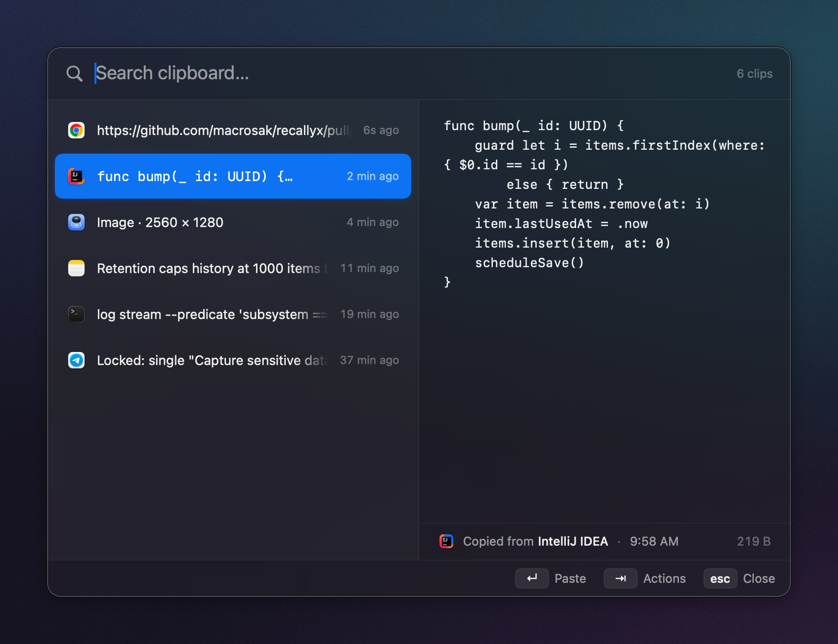The image size is (838, 644).
Task: Click the code preview scheduleSave() line
Action: coord(530,263)
